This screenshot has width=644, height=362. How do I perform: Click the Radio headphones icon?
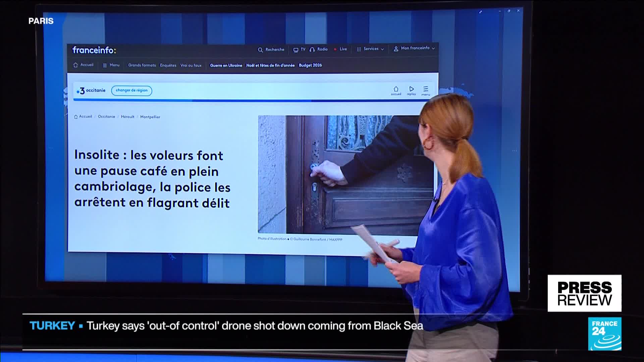tap(312, 50)
